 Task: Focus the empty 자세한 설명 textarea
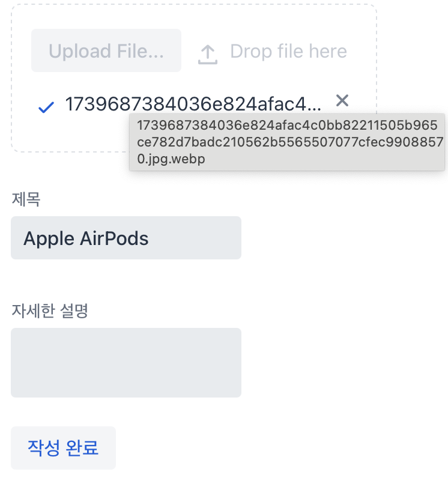(126, 363)
